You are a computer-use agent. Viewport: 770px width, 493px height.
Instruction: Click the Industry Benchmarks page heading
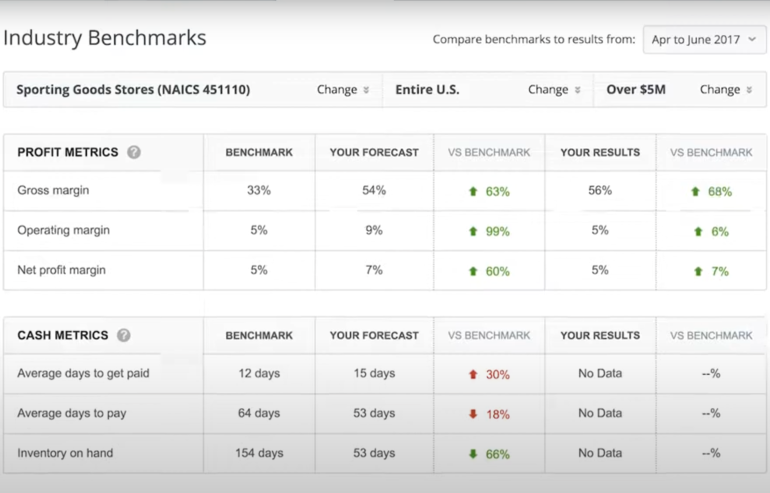tap(104, 38)
